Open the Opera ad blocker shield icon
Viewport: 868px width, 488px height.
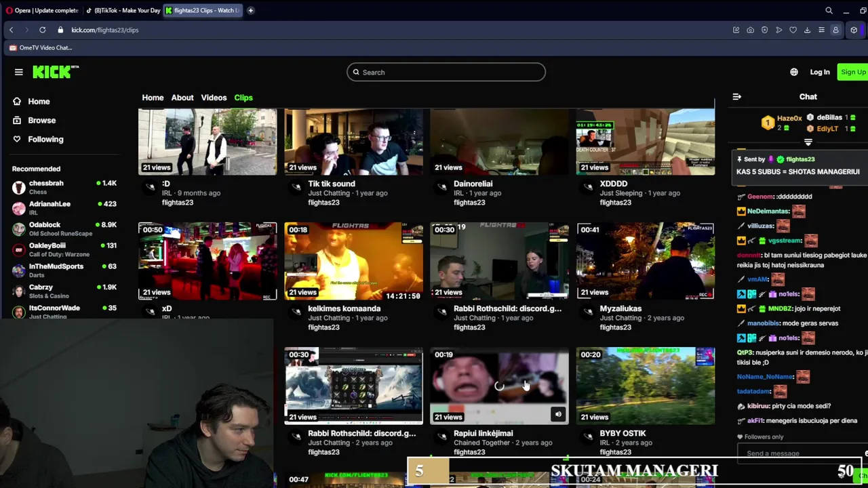point(764,30)
